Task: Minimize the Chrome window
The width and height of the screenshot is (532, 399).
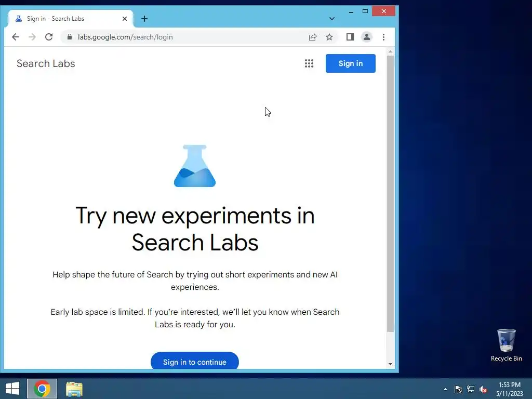Action: 351,11
